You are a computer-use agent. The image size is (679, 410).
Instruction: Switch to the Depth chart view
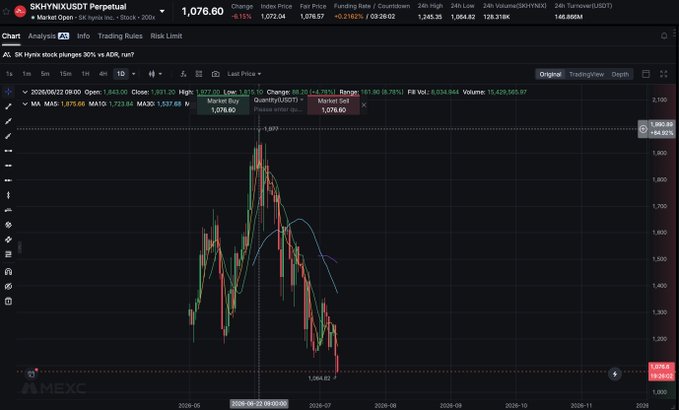620,74
